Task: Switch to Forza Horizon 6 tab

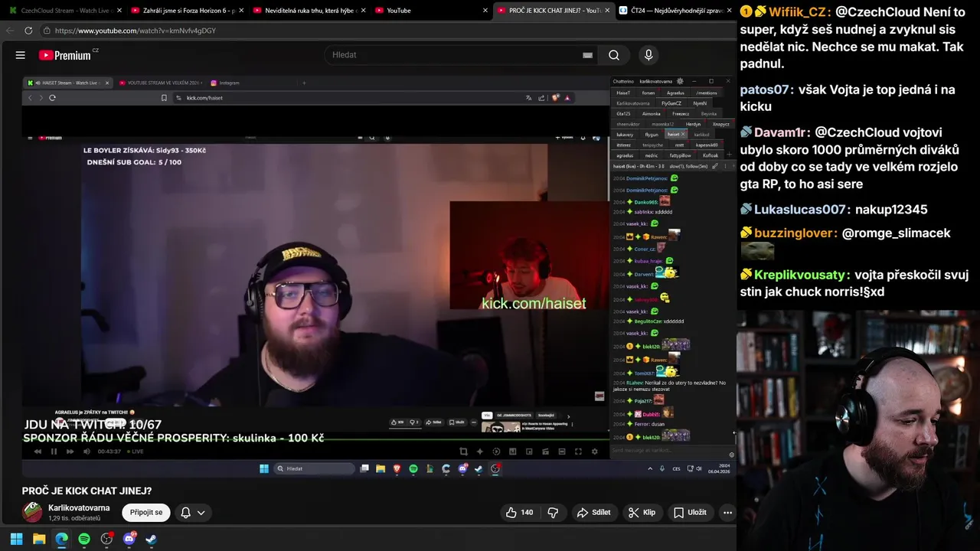Action: click(x=186, y=11)
